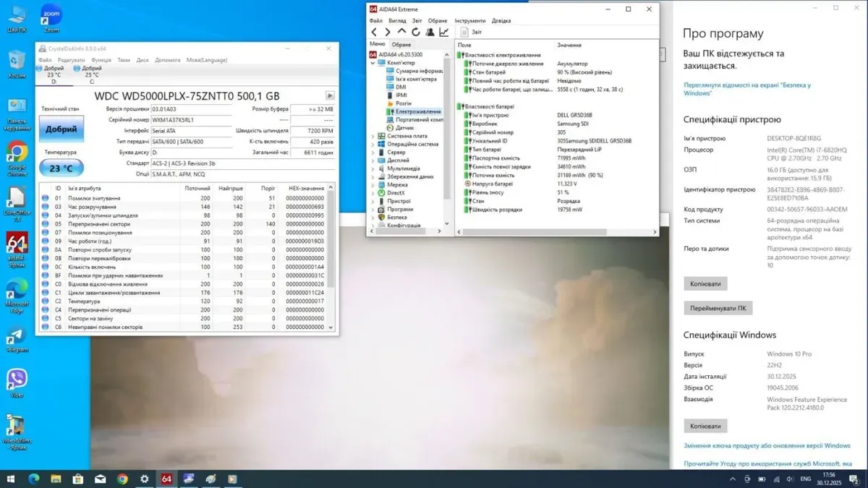Image resolution: width=868 pixels, height=488 pixels.
Task: Click the Добрий health status button
Action: tap(61, 129)
